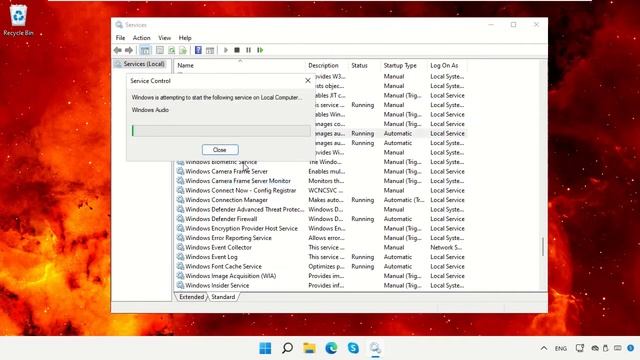Viewport: 640px width, 360px height.
Task: Open Skype from the taskbar
Action: click(x=353, y=348)
